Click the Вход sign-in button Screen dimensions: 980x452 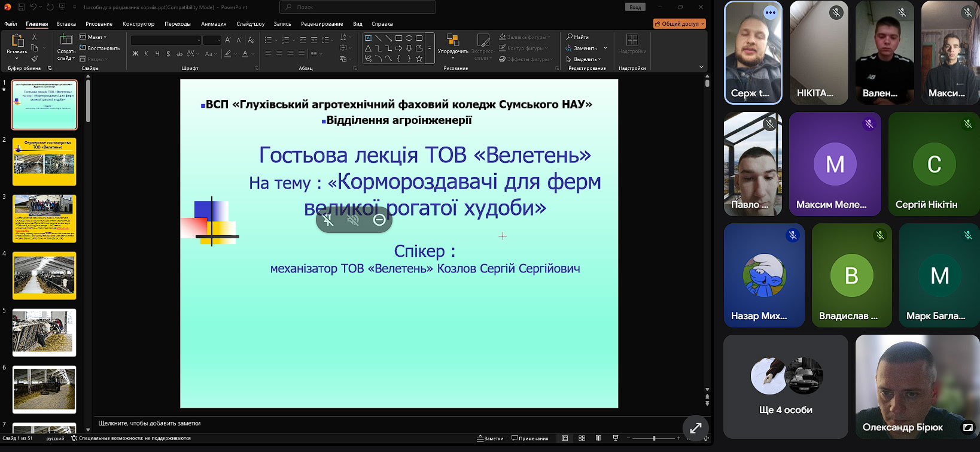[635, 7]
